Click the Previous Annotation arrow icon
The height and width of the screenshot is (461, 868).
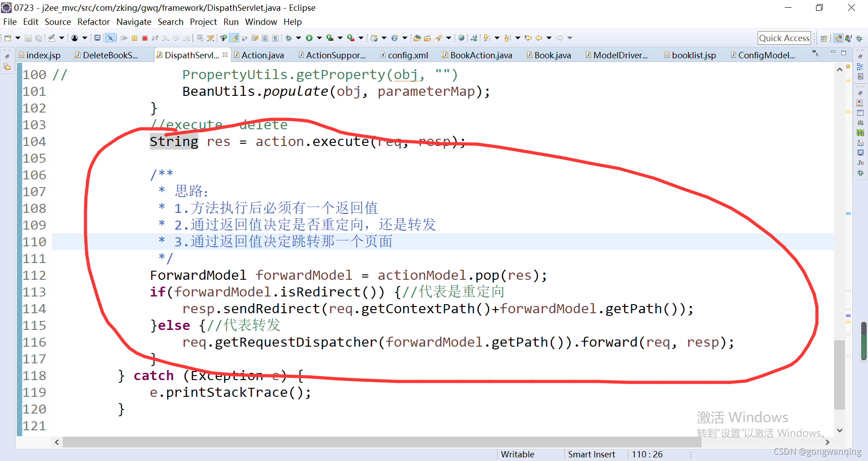(x=507, y=38)
